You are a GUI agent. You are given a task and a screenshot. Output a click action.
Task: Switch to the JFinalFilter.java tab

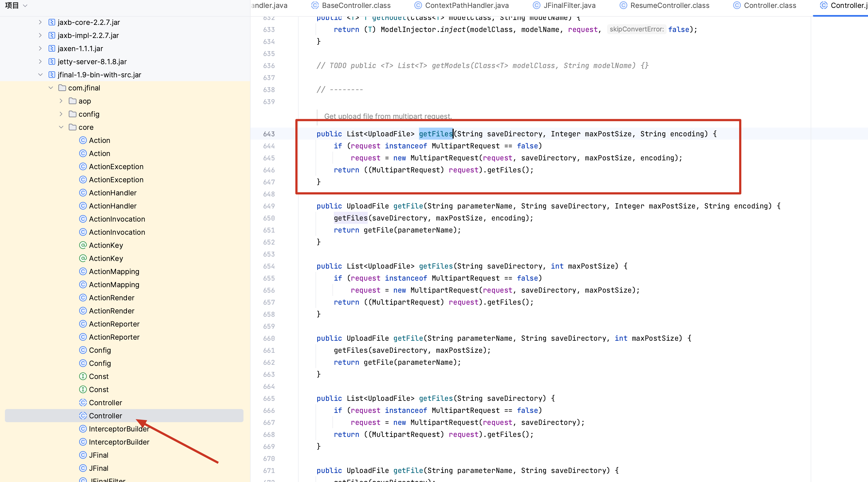point(569,5)
